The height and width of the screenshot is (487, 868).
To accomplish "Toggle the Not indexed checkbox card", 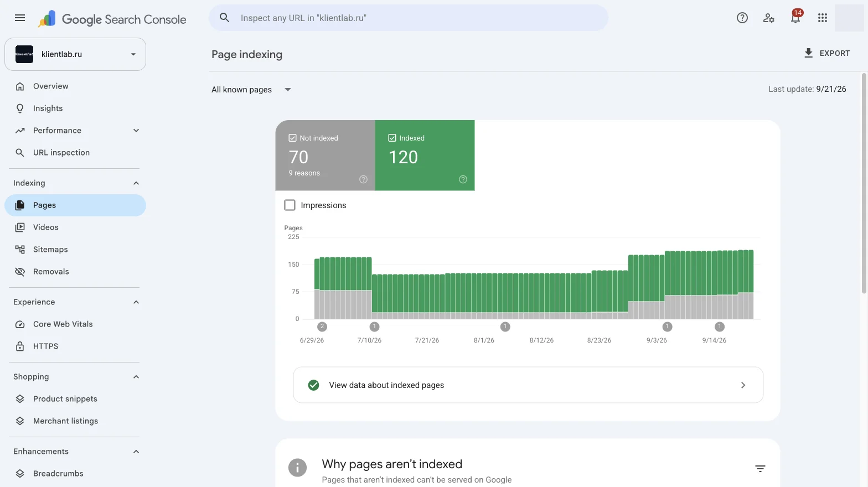I will [x=325, y=156].
